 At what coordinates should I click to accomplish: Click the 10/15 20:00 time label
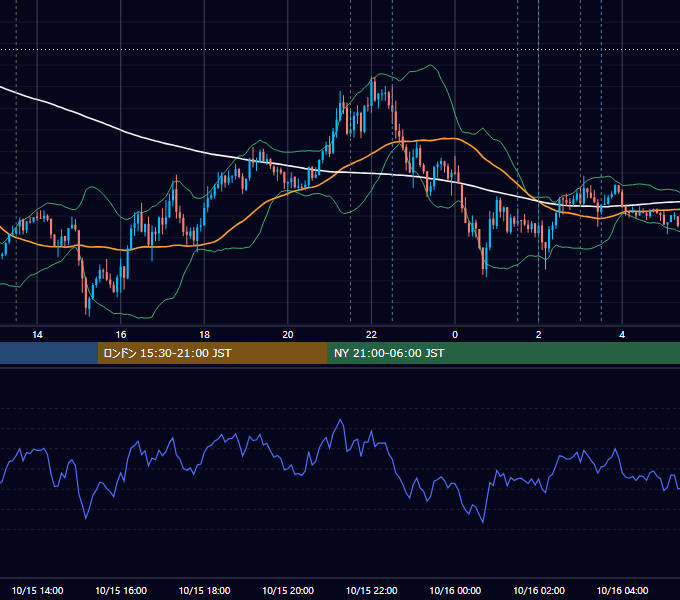288,590
